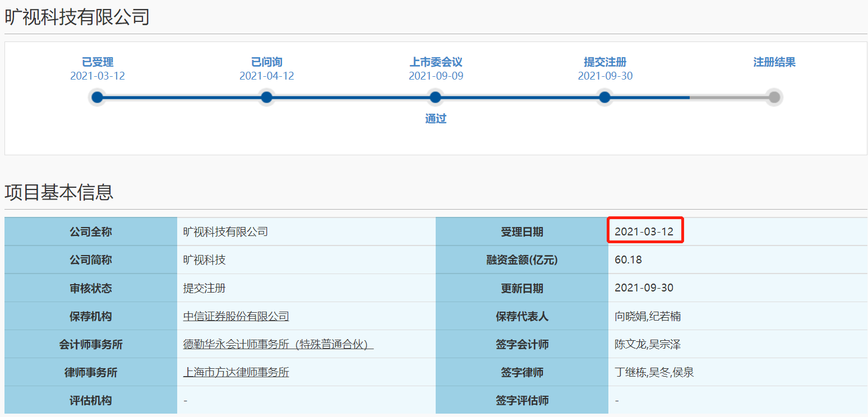The height and width of the screenshot is (417, 868).
Task: Click the timeline date 2021-03-12 under 已受理
Action: coord(98,76)
